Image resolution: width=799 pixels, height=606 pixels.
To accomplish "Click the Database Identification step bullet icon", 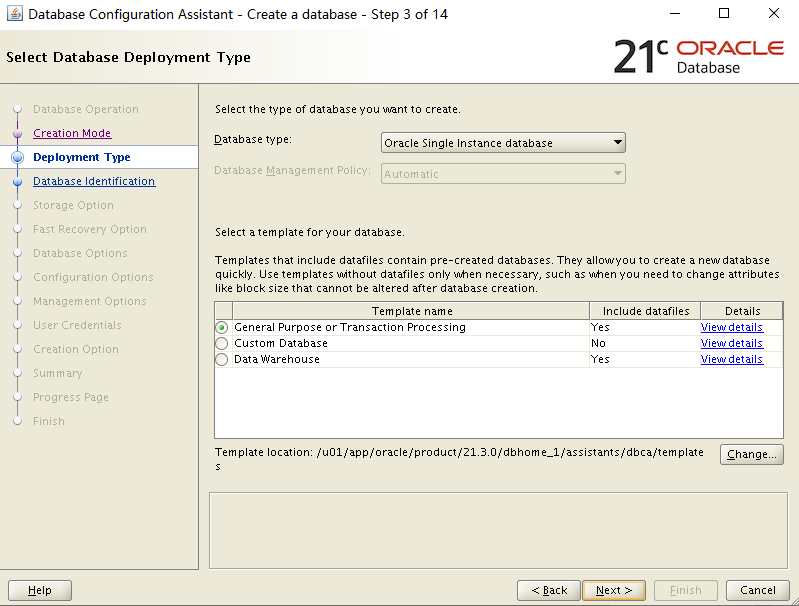I will 17,182.
